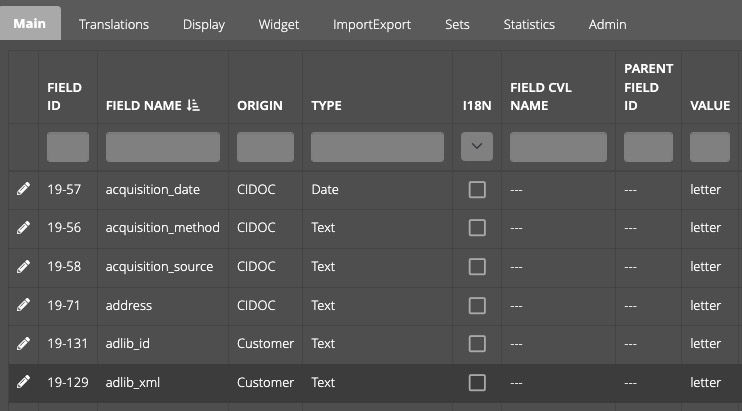Sort by the ORIGIN column header
Screen dimensions: 742x411
click(260, 105)
